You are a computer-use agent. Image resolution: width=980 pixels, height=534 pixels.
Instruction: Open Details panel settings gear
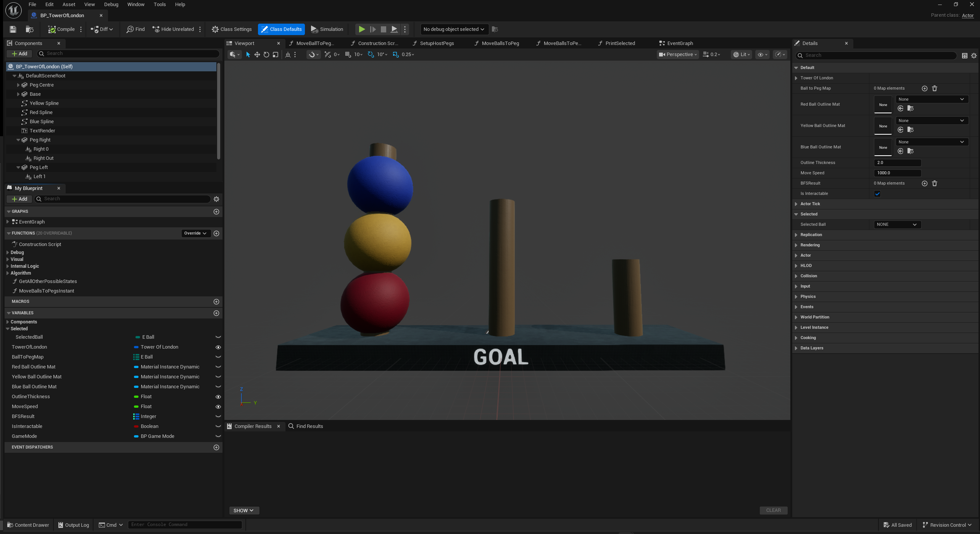point(974,56)
